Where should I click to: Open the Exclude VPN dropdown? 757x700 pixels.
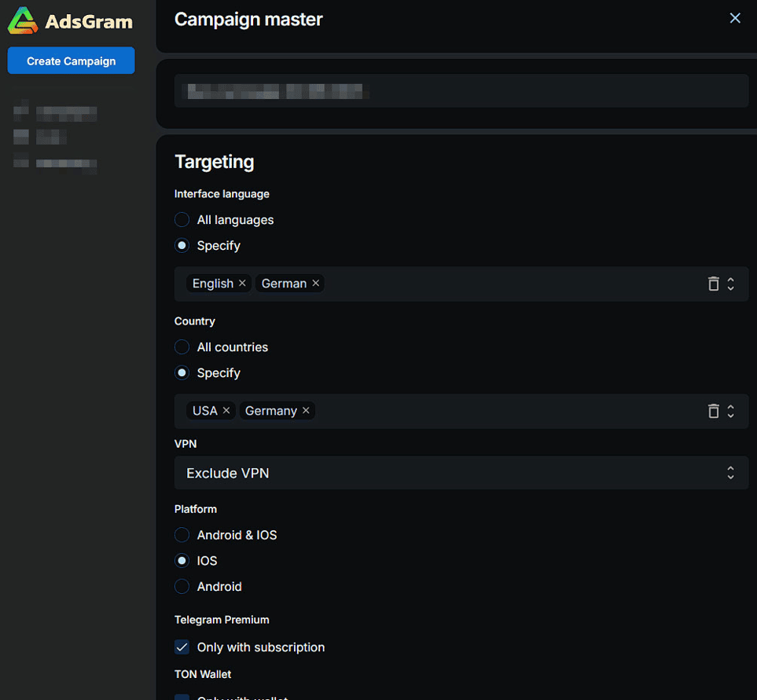click(x=461, y=473)
